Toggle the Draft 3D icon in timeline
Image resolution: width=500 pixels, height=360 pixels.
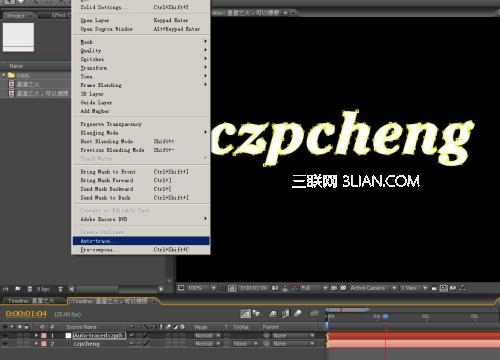[257, 314]
